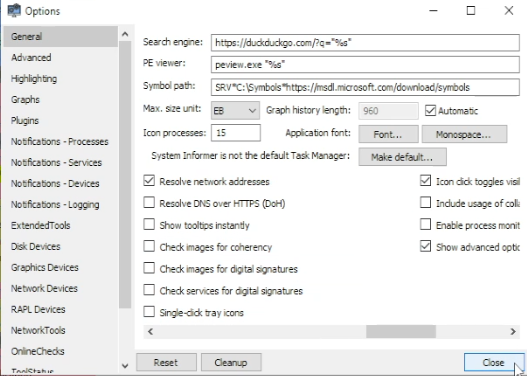Toggle Include usage of collapsed checkbox

coord(425,203)
